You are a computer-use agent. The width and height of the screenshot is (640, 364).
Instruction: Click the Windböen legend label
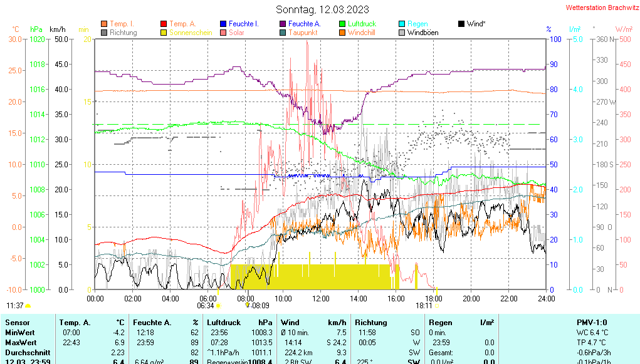tap(422, 33)
